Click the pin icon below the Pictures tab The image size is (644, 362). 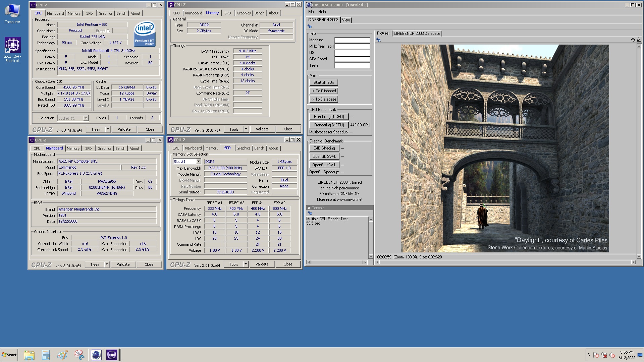tap(378, 40)
